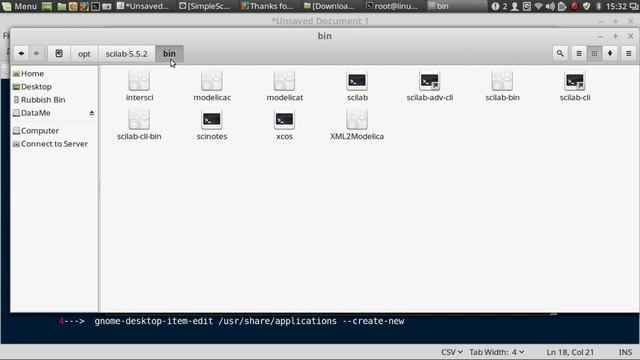
Task: Navigate to the opt path segment
Action: coord(84,53)
